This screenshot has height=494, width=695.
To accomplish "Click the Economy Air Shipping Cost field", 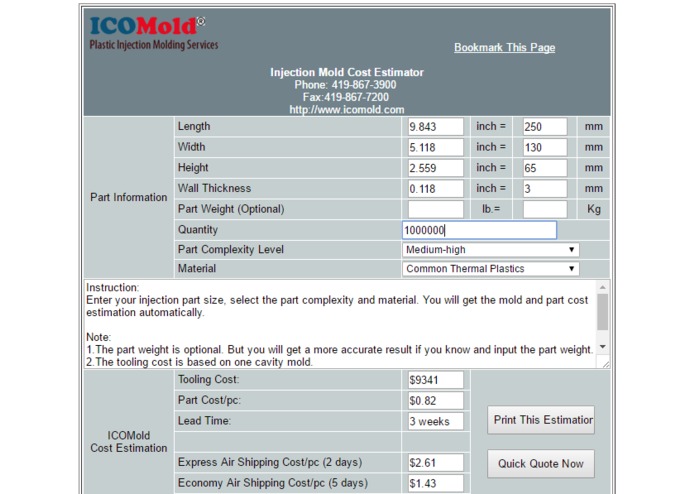I will pyautogui.click(x=436, y=483).
